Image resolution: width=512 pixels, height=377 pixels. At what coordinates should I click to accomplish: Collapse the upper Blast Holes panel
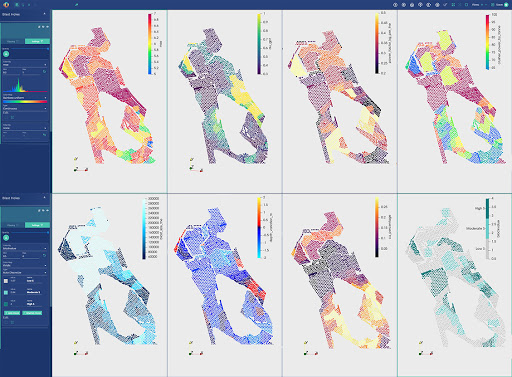44,14
